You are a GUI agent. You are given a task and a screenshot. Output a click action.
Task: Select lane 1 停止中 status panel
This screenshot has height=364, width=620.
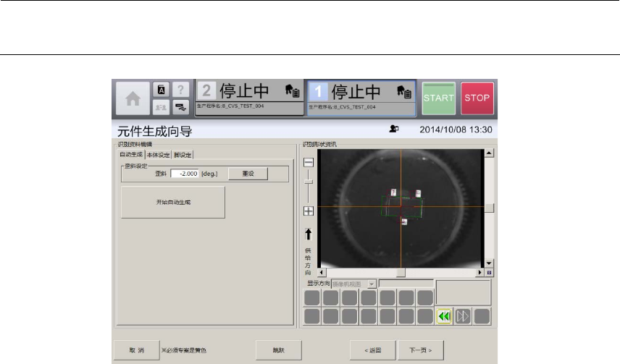pyautogui.click(x=361, y=97)
